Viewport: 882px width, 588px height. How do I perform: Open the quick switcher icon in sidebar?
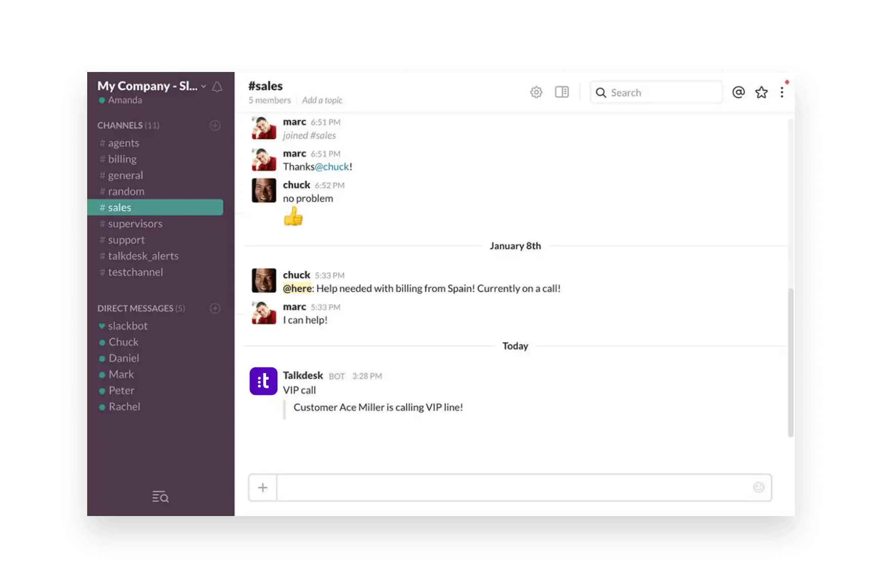pos(160,497)
